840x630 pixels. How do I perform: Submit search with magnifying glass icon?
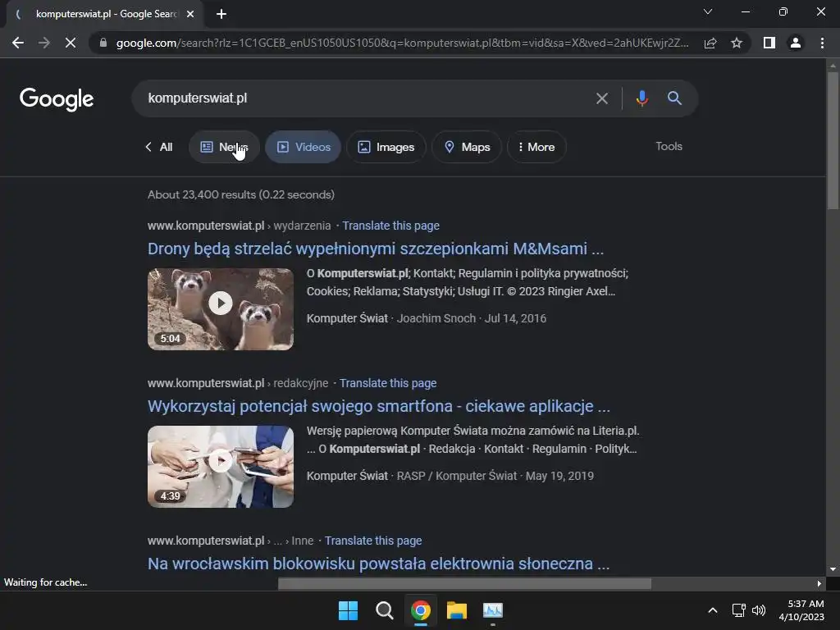(674, 98)
